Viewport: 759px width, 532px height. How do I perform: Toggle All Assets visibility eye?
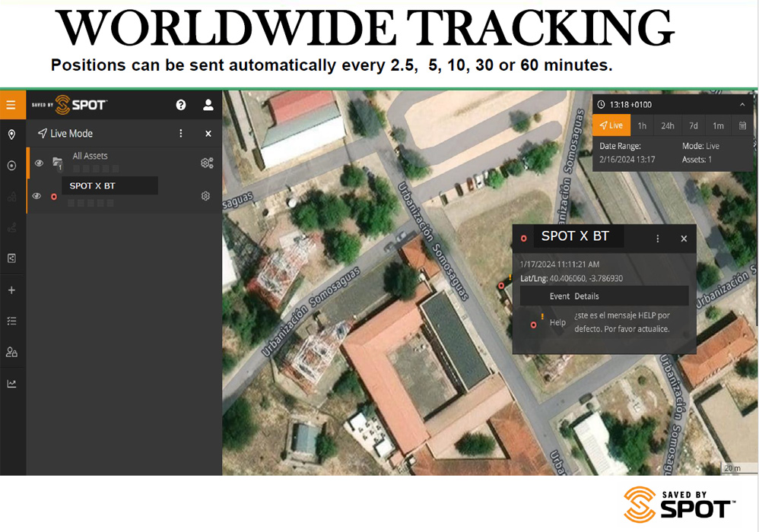40,163
